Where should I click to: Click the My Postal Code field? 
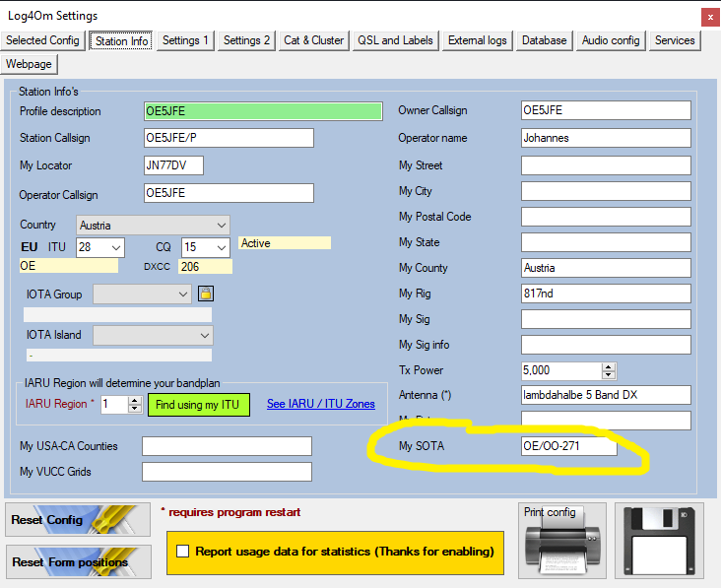coord(606,217)
